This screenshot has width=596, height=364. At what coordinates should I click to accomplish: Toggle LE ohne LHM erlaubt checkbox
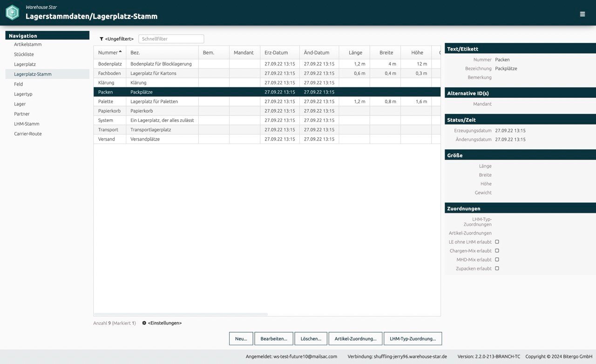[x=497, y=242]
